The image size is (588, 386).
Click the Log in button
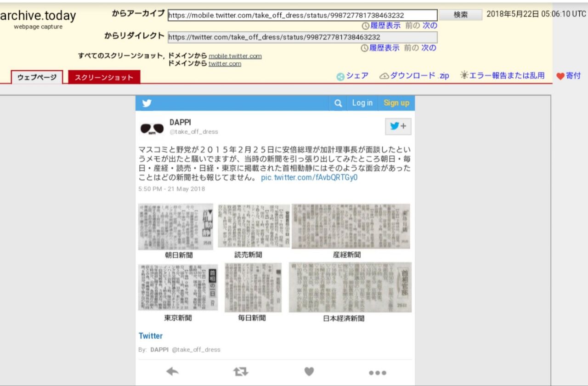click(x=362, y=103)
